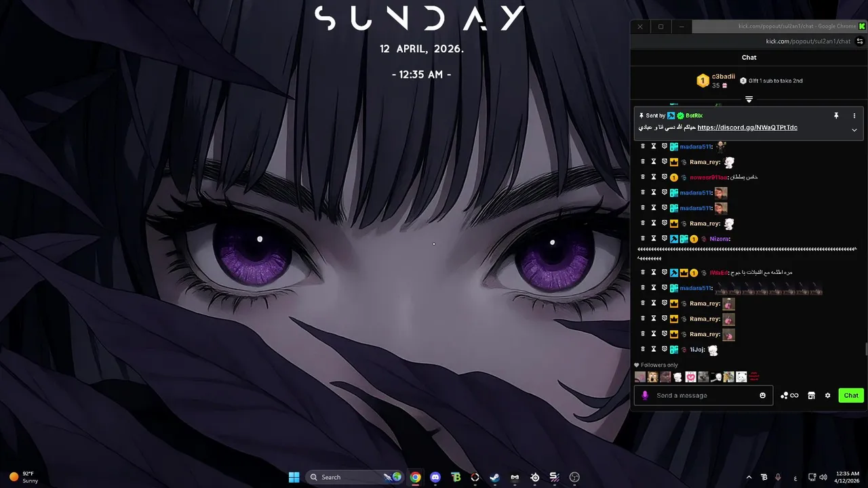868x488 pixels.
Task: Timeout iWaEd using the hourglass icon
Action: [x=654, y=272]
